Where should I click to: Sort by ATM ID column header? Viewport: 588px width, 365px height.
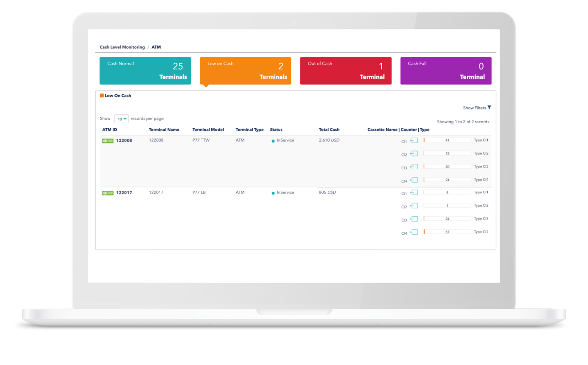110,130
